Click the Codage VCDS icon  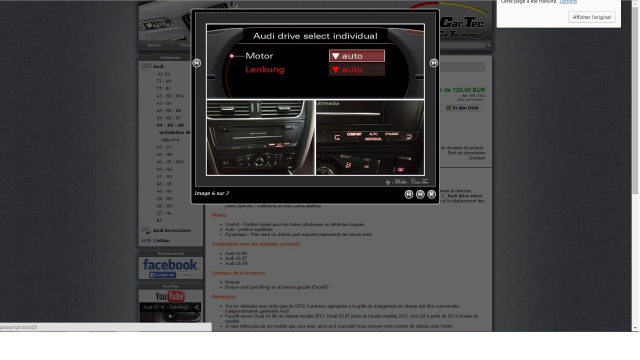pos(146,241)
